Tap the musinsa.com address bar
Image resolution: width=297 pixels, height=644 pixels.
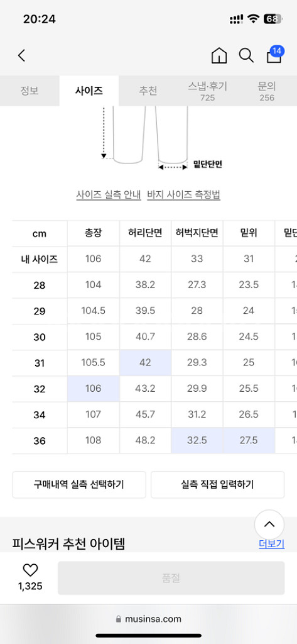point(148,619)
